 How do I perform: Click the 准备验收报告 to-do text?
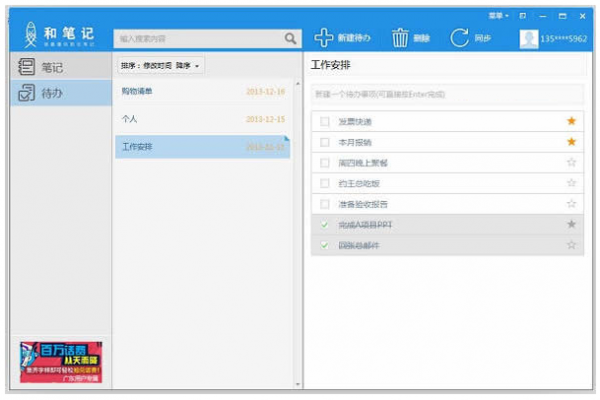(363, 204)
